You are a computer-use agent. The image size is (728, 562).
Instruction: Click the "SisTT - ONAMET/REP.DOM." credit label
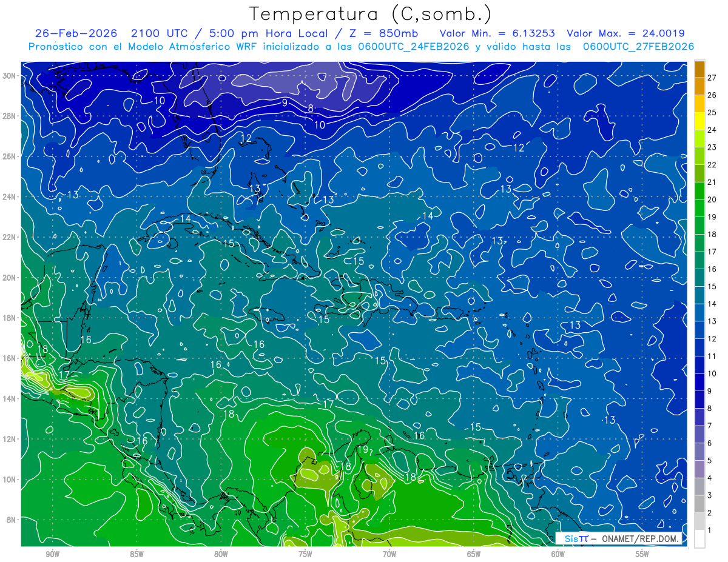pyautogui.click(x=620, y=538)
